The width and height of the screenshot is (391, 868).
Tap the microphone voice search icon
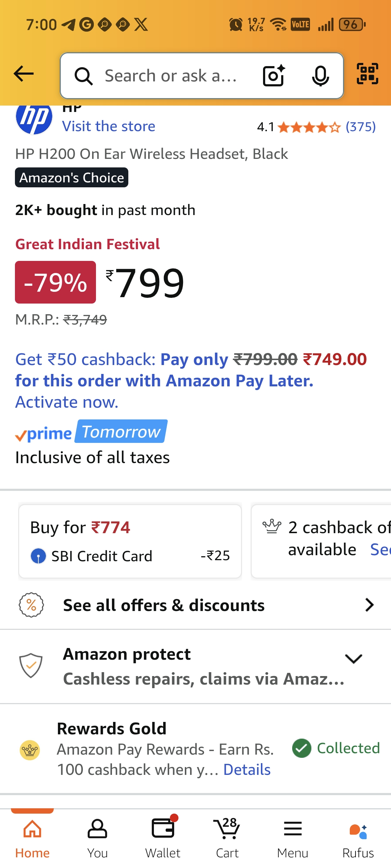(x=320, y=75)
